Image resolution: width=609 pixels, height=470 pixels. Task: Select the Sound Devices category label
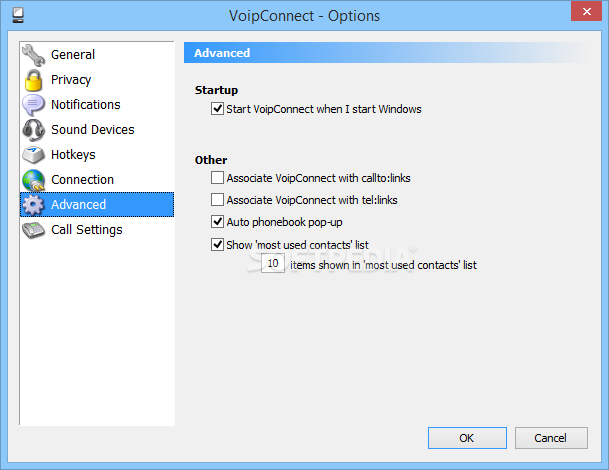[x=93, y=129]
